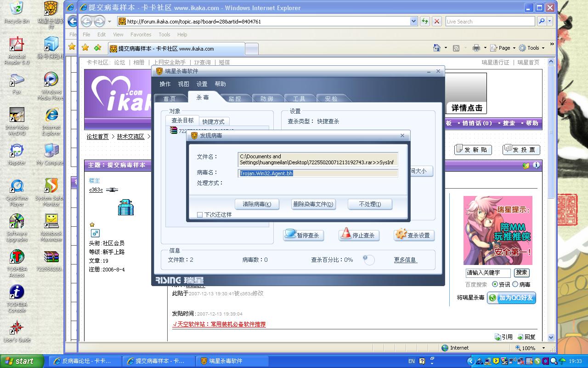Select the Notebook Maximizer desktop icon
The height and width of the screenshot is (368, 588).
[51, 228]
